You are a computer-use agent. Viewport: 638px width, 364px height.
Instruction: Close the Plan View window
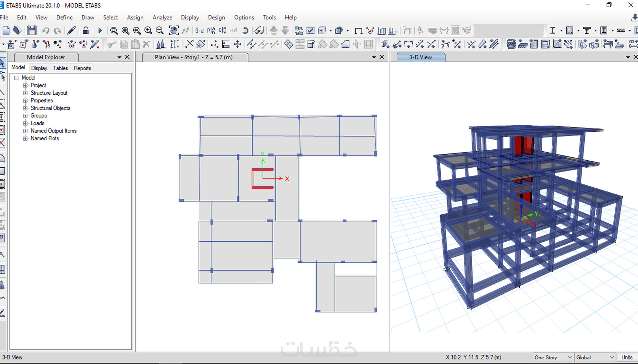pos(382,57)
